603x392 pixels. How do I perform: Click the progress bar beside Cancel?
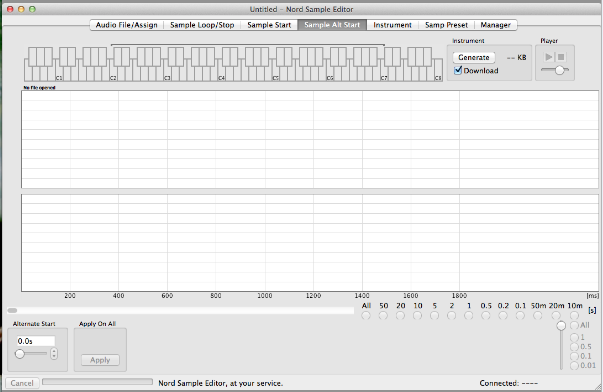click(x=97, y=382)
